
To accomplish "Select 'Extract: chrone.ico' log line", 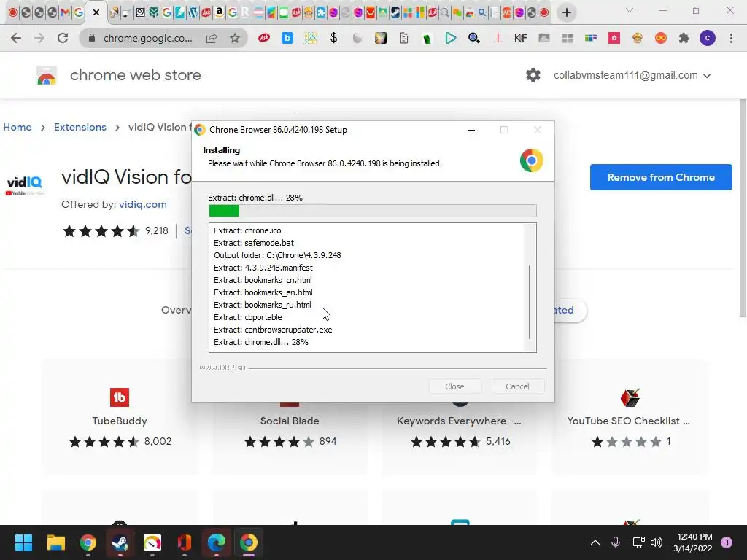I will pyautogui.click(x=247, y=230).
